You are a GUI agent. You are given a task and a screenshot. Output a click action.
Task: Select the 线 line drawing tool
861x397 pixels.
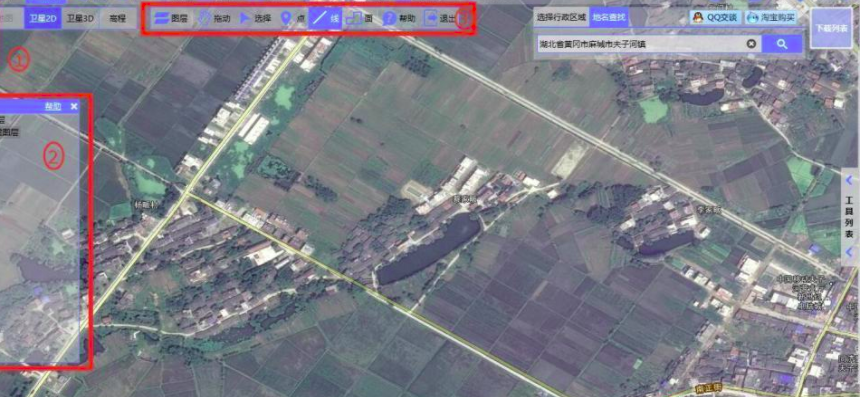(326, 18)
